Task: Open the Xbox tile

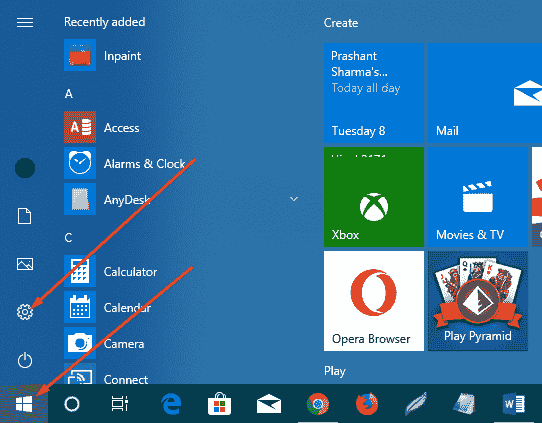Action: click(374, 197)
